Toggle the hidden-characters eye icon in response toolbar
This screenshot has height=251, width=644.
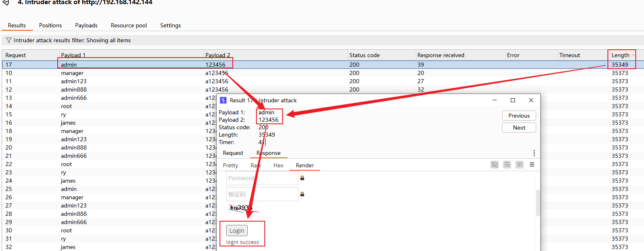coord(494,164)
